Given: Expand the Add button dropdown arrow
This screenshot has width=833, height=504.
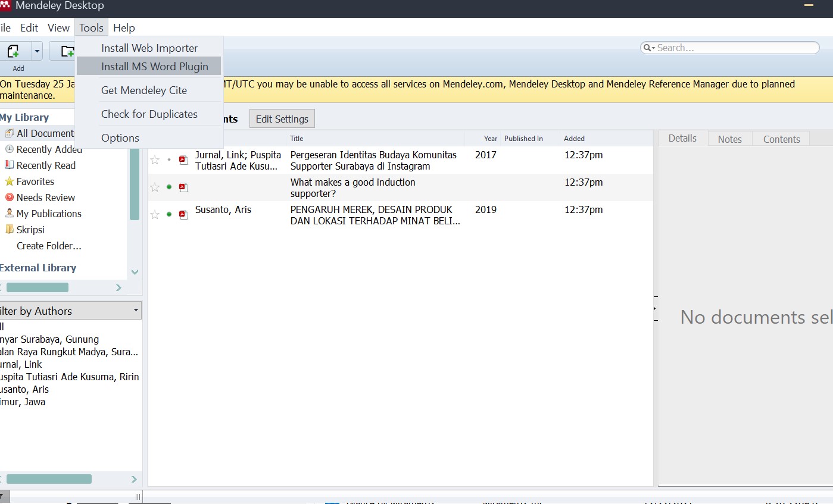Looking at the screenshot, I should (37, 51).
